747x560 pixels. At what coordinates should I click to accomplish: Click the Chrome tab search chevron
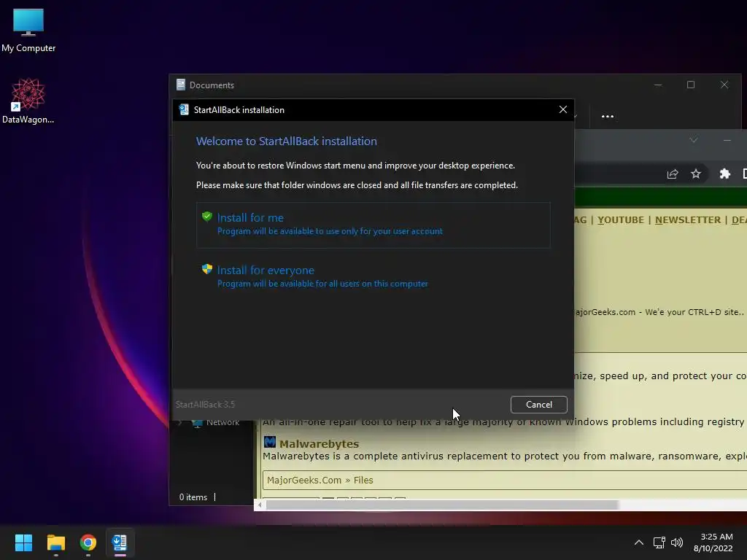point(694,140)
